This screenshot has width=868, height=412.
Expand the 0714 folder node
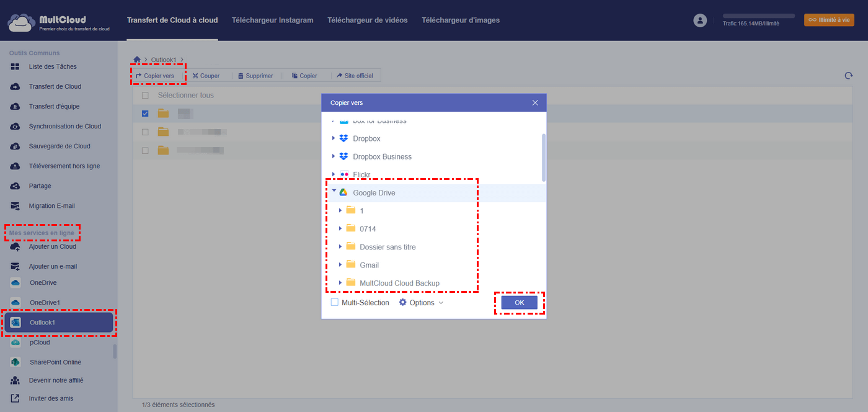pos(340,228)
